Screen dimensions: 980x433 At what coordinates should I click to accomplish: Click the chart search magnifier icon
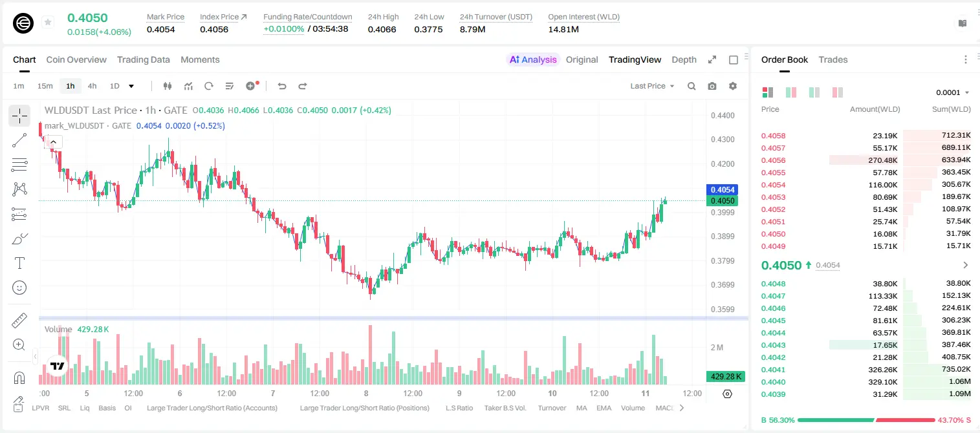pos(691,86)
